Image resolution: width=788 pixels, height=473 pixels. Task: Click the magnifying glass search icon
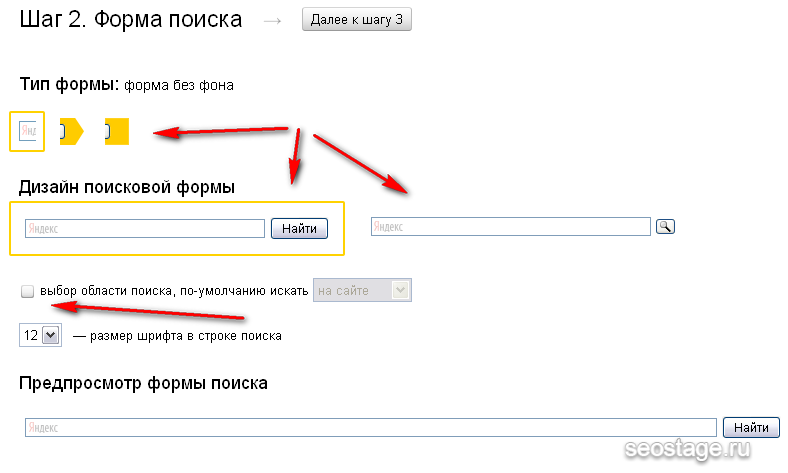pyautogui.click(x=665, y=227)
